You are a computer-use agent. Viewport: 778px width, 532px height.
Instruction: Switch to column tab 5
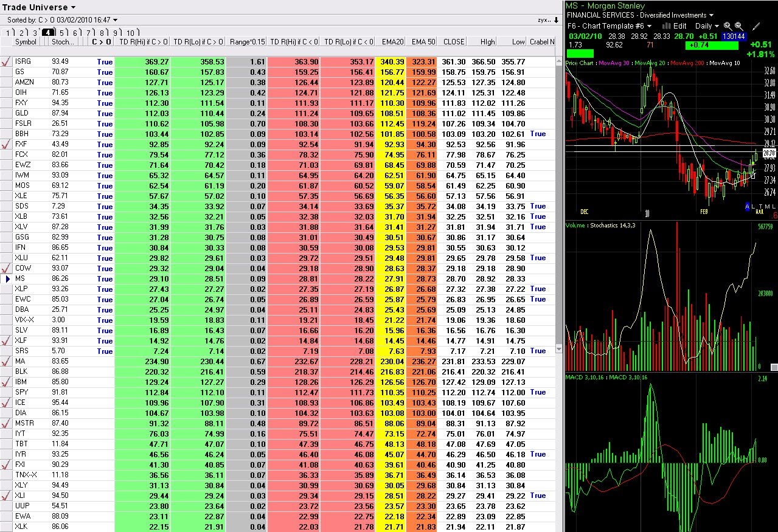[62, 33]
